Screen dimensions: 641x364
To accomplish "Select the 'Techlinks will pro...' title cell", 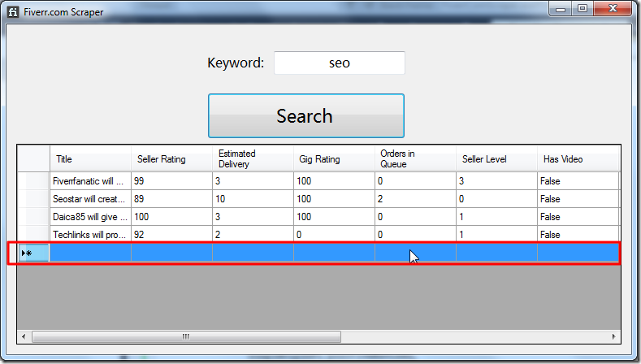I will pyautogui.click(x=90, y=234).
